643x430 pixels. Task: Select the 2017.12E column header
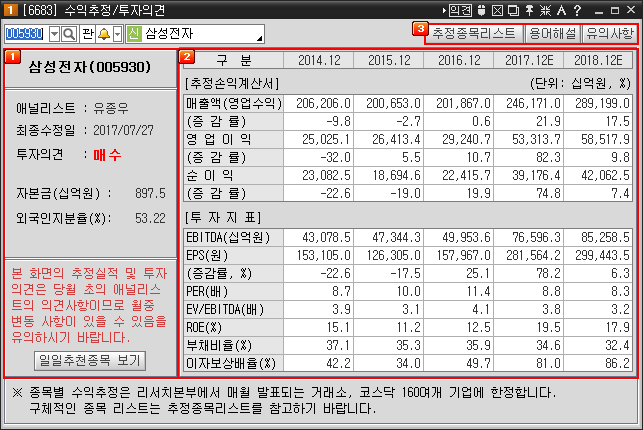click(x=529, y=60)
